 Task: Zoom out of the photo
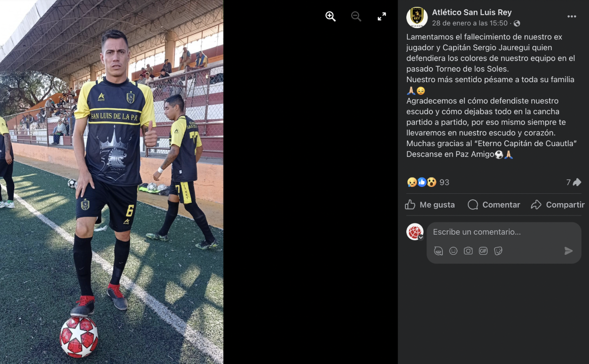(x=356, y=17)
